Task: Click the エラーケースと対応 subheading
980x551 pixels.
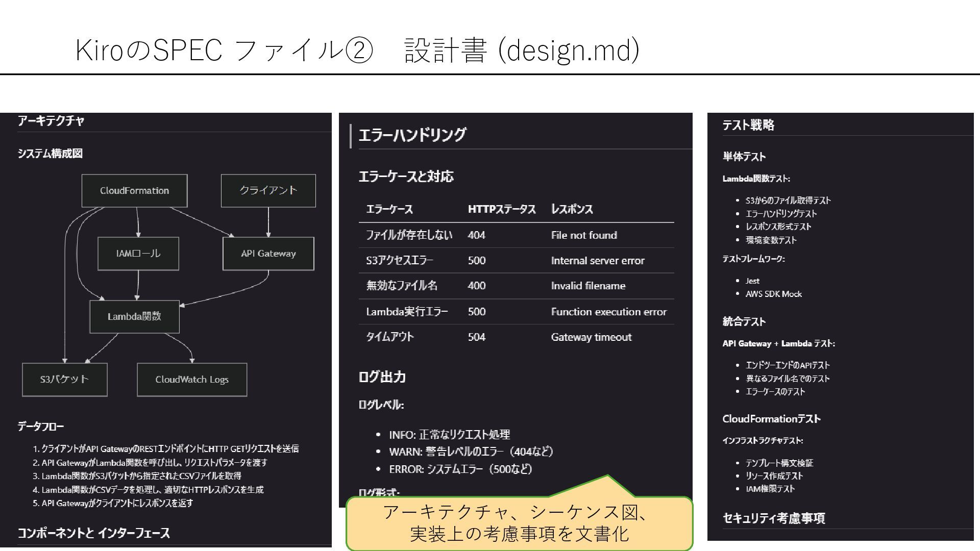Action: click(406, 177)
